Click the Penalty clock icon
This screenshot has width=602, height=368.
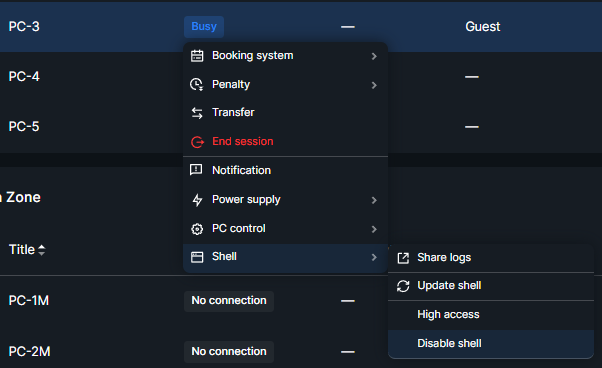coord(197,84)
